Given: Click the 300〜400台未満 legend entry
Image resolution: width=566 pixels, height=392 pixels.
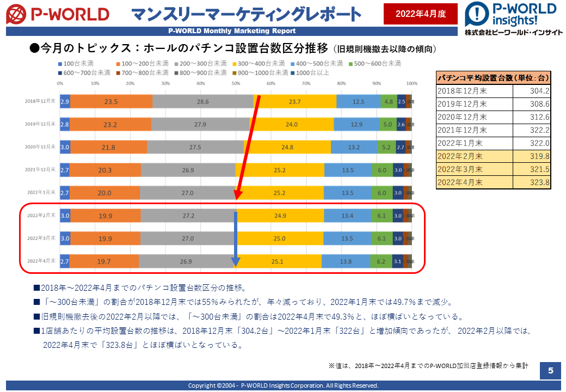Looking at the screenshot, I should point(259,64).
